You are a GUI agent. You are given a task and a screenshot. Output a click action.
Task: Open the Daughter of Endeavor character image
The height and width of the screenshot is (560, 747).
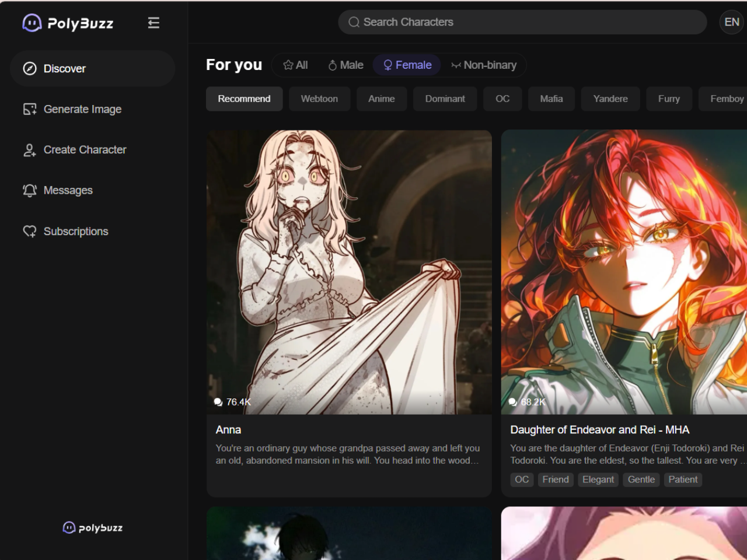(x=624, y=272)
